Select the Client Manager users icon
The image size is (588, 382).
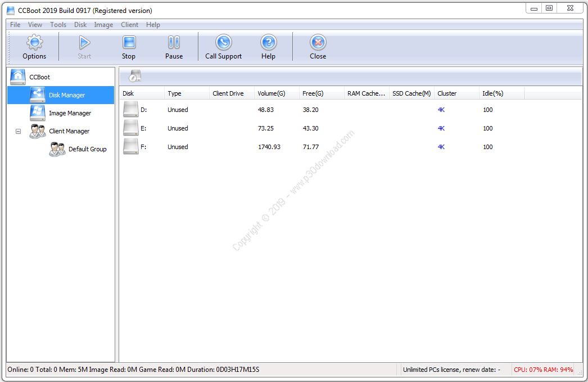pos(38,131)
